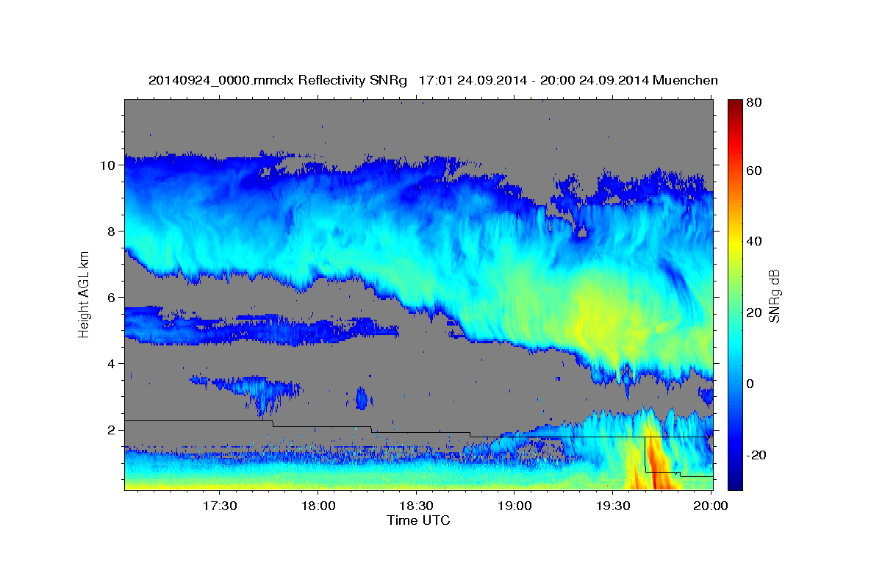Click the dark blue bottom of colorbar

(x=735, y=481)
